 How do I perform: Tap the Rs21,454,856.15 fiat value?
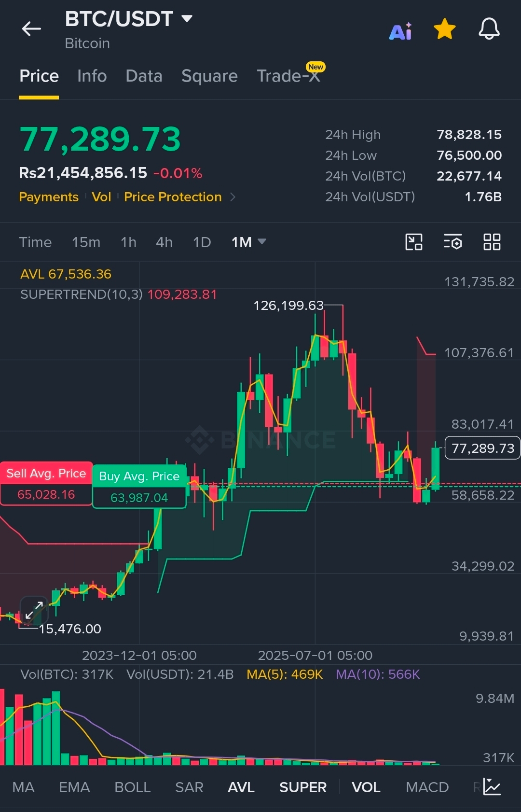83,173
